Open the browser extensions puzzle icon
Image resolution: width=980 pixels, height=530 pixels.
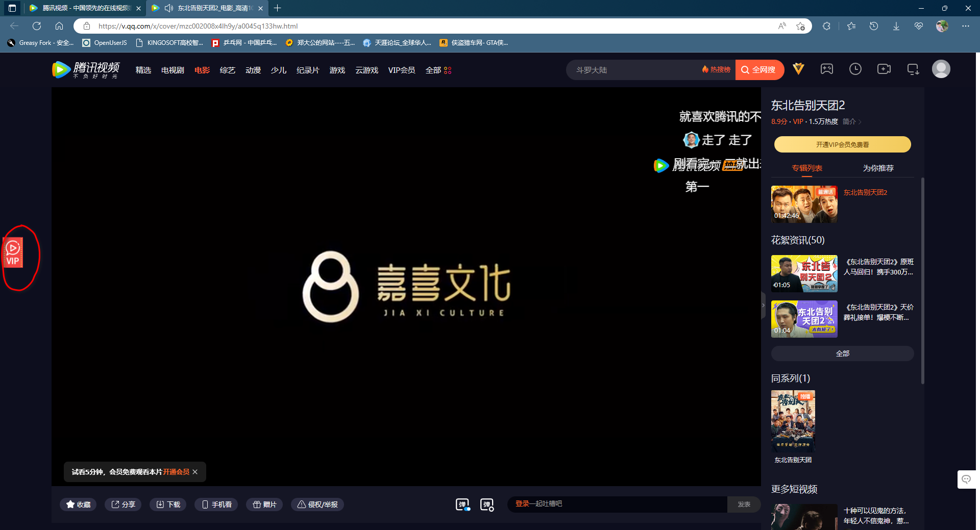pyautogui.click(x=826, y=26)
